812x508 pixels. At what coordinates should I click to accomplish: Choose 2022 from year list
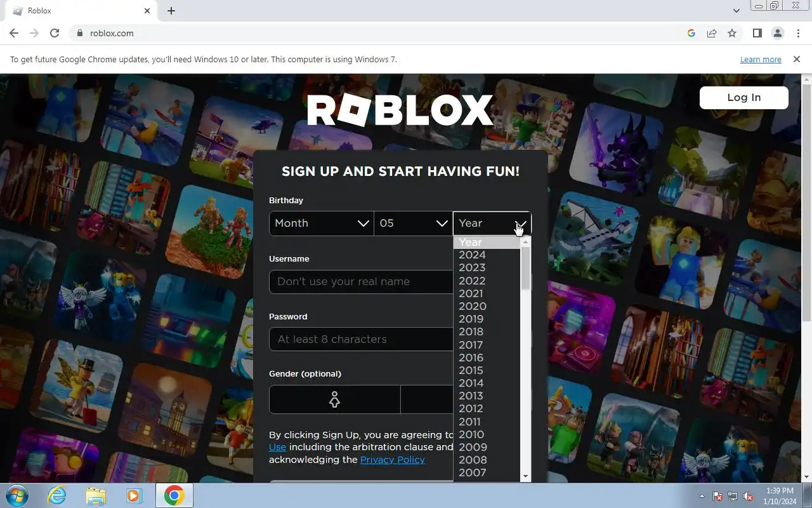click(487, 281)
